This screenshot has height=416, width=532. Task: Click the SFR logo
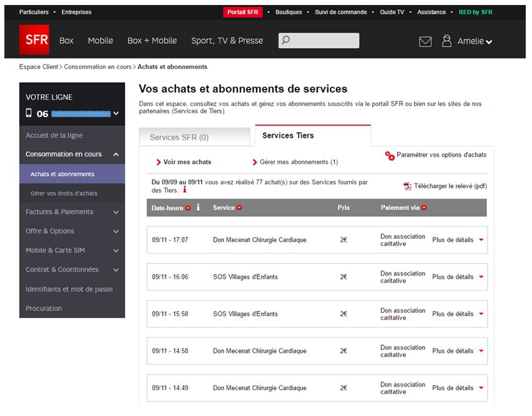coord(34,40)
